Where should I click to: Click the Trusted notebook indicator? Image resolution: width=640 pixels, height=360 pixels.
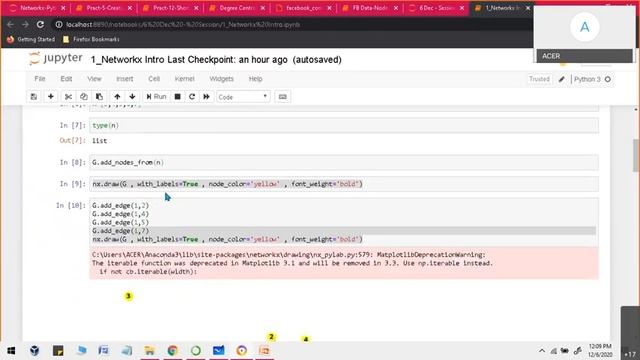click(x=539, y=79)
